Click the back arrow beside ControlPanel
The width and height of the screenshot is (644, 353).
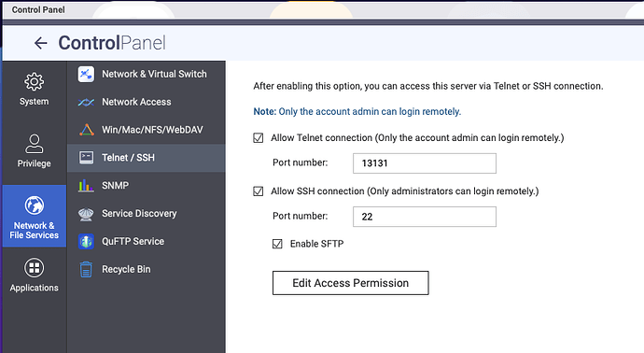(40, 43)
